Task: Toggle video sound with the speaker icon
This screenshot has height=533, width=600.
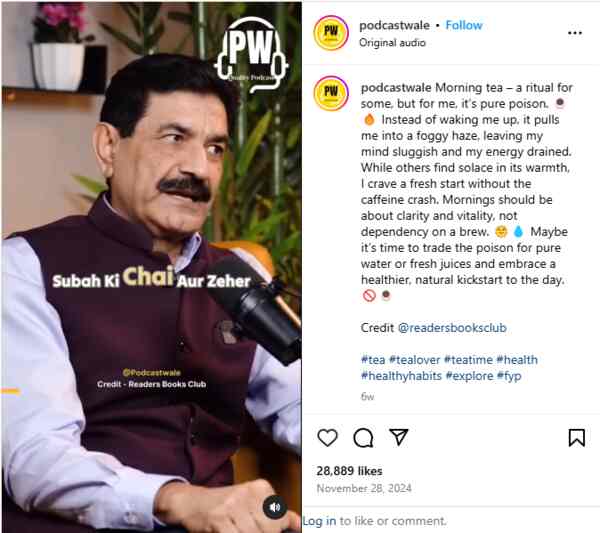Action: point(275,507)
